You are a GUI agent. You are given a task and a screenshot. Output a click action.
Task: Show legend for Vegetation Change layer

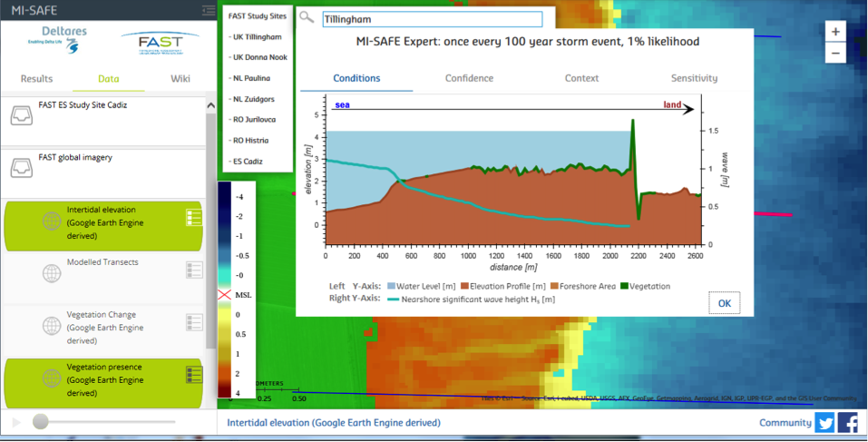[x=194, y=322]
